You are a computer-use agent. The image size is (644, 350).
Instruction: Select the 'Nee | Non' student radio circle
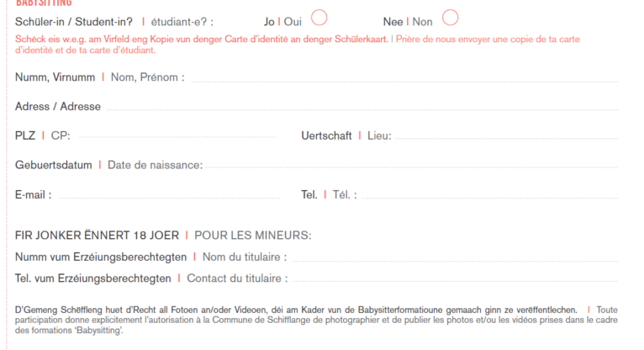450,18
